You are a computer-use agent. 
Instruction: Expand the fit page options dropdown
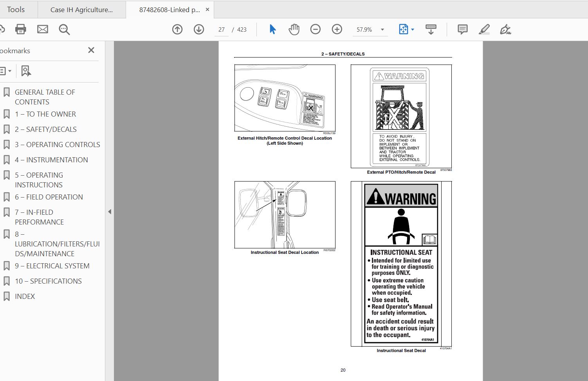pyautogui.click(x=413, y=30)
